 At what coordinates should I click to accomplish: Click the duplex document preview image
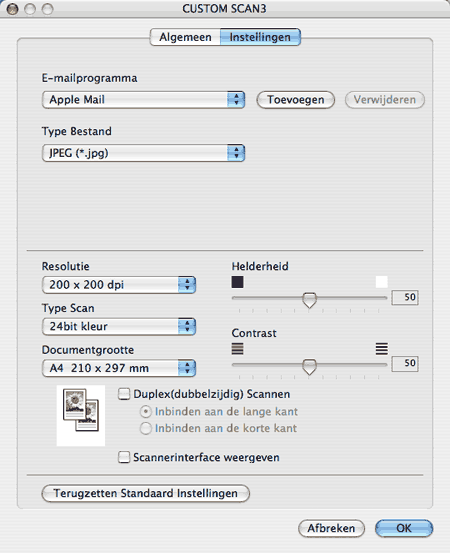pyautogui.click(x=81, y=415)
